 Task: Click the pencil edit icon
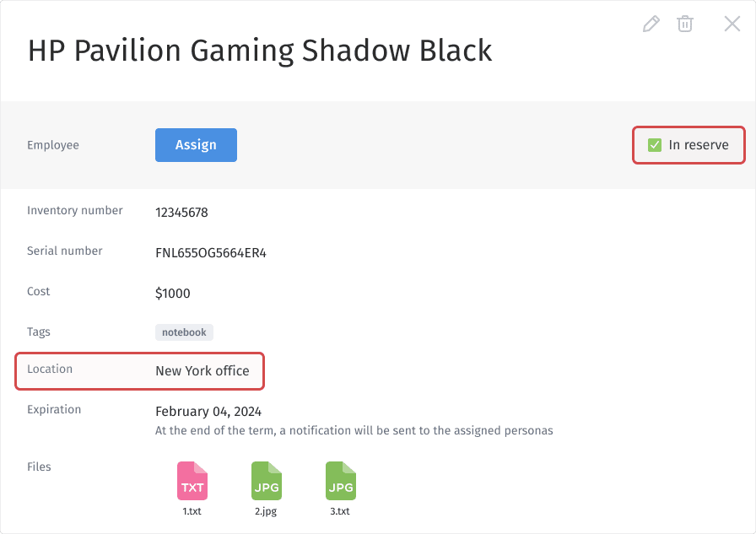click(651, 24)
